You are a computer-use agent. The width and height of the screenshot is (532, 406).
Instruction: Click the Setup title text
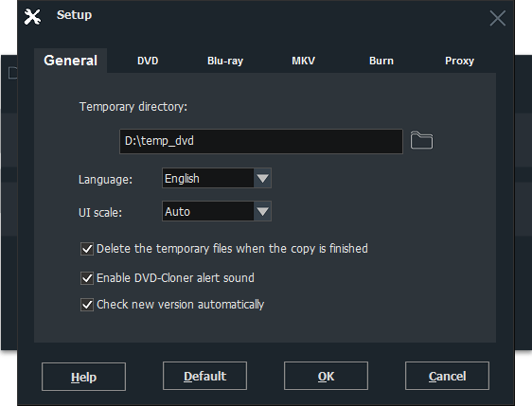click(x=74, y=14)
